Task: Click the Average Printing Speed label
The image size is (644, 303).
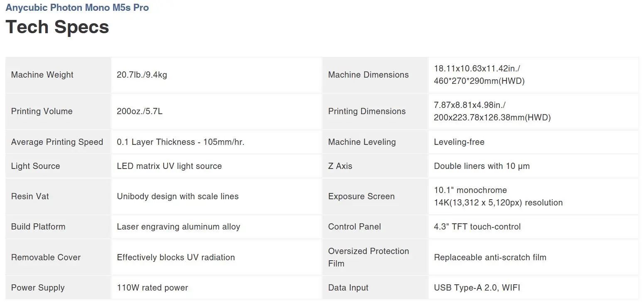Action: 57,142
